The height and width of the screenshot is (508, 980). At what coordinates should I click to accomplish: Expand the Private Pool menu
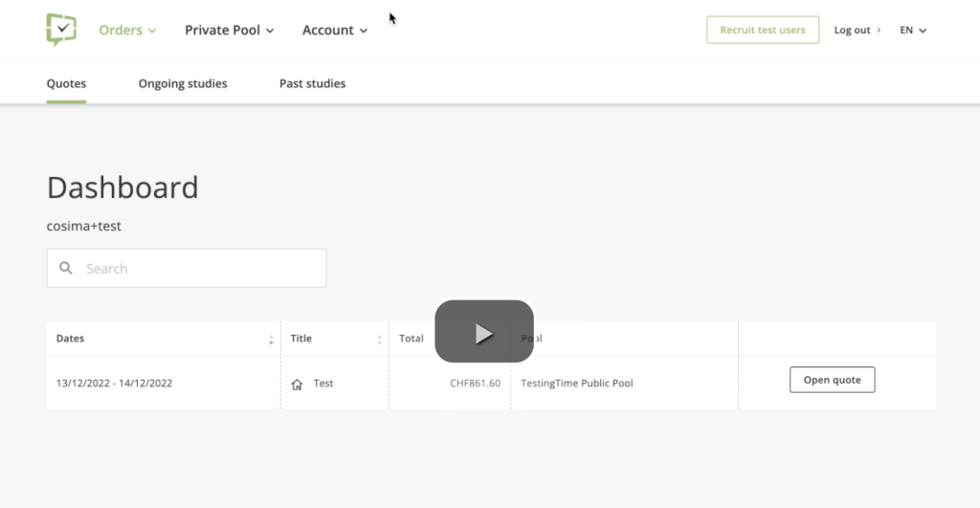click(x=230, y=30)
